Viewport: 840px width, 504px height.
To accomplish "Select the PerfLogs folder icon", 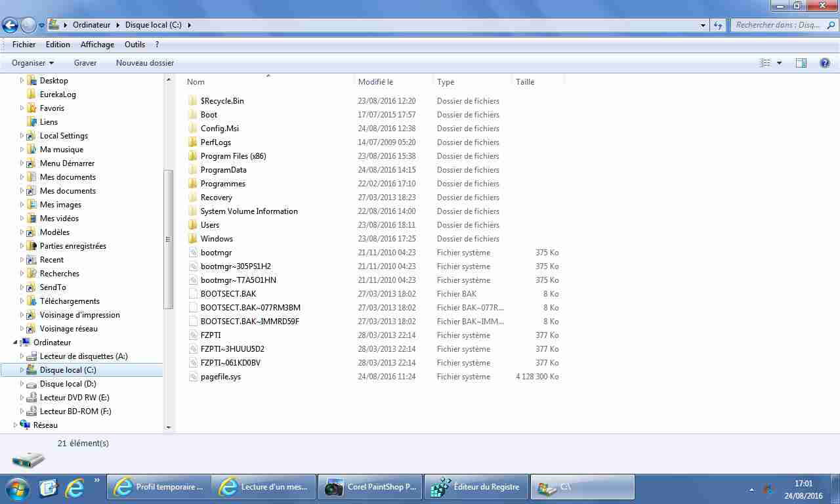I will 192,142.
